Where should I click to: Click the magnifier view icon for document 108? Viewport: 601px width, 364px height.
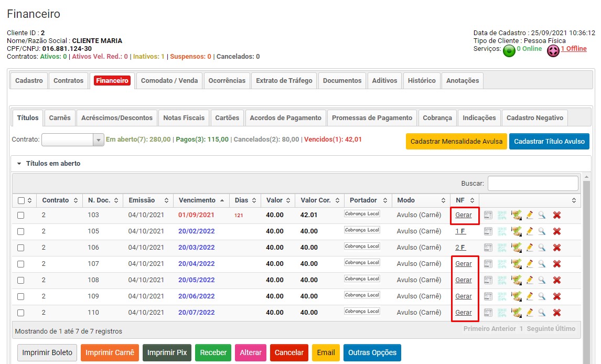click(542, 280)
